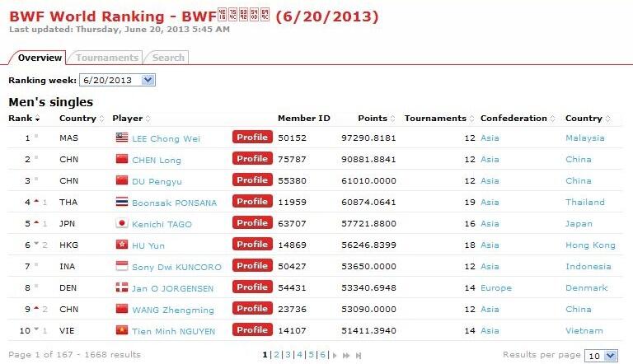The height and width of the screenshot is (364, 633).
Task: Go to page 4 of results
Action: [x=299, y=355]
